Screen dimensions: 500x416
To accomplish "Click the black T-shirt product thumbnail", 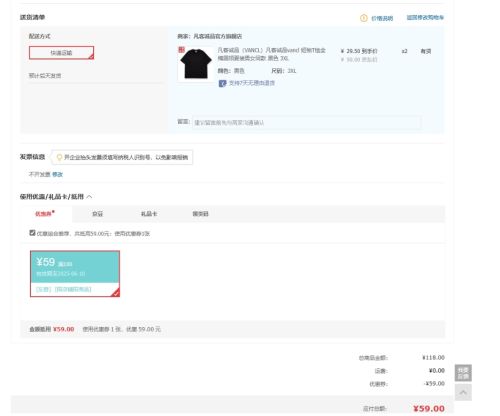I will click(196, 64).
